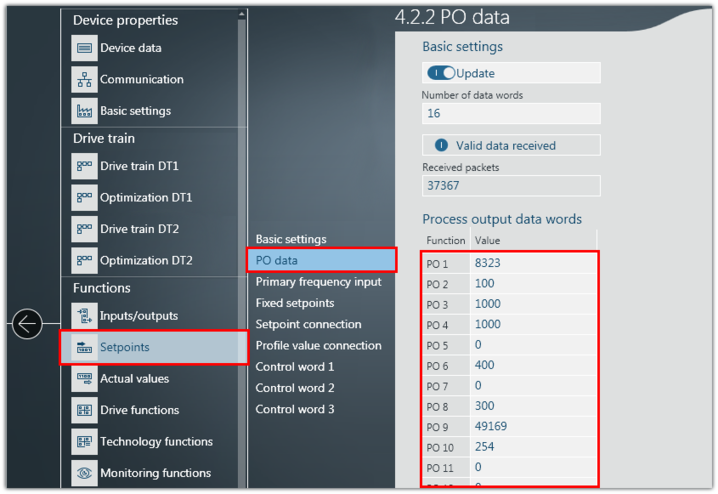Open Primary frequency input submenu
Screen dimensions: 718x494
tap(318, 282)
